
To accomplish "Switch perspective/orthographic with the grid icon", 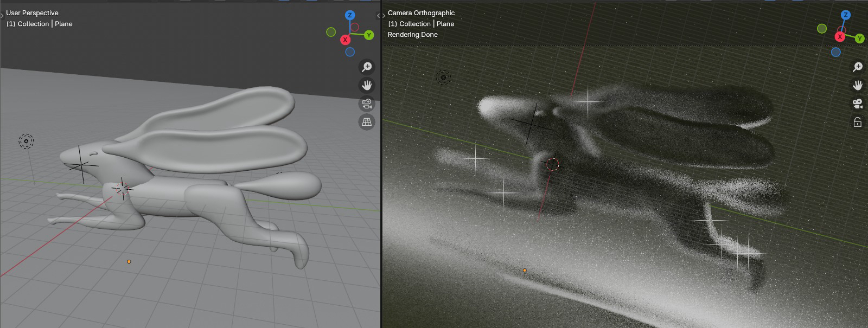I will point(367,122).
